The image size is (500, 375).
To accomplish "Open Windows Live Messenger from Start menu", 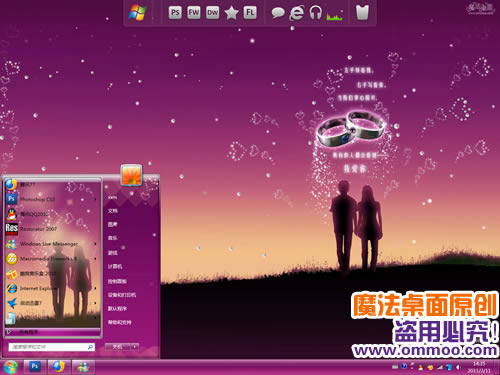I will 53,244.
